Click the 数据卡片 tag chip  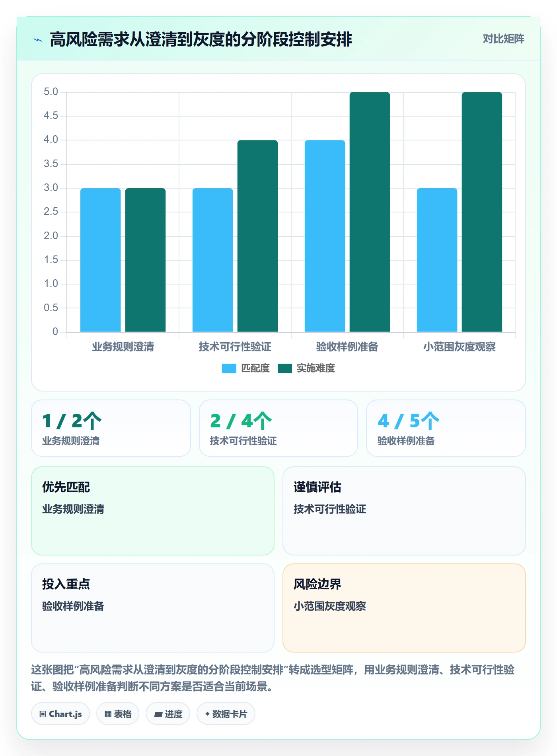(226, 714)
